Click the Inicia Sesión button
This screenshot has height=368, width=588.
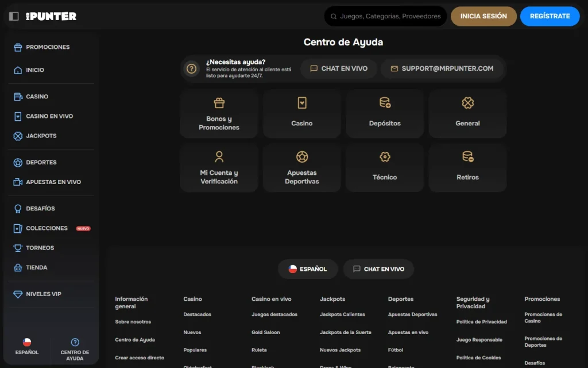pyautogui.click(x=483, y=16)
